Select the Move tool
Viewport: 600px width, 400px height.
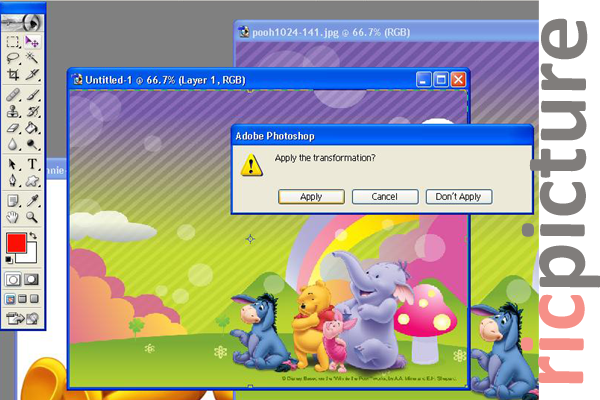(x=32, y=41)
